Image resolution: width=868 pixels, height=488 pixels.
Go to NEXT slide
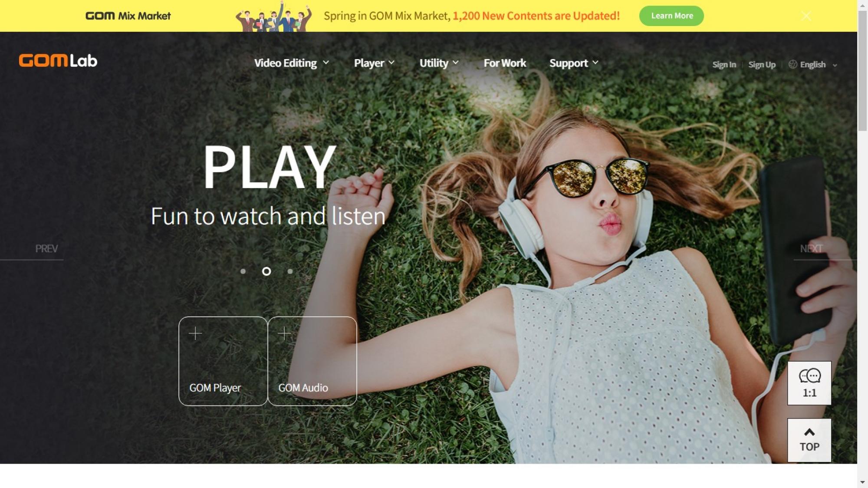coord(811,248)
